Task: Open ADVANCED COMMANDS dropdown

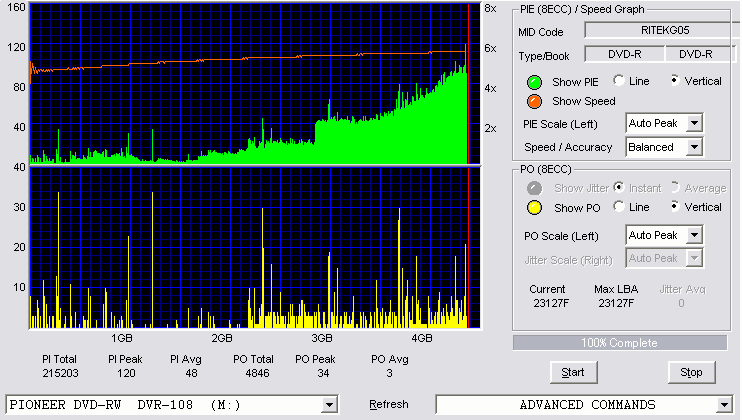Action: pyautogui.click(x=724, y=405)
